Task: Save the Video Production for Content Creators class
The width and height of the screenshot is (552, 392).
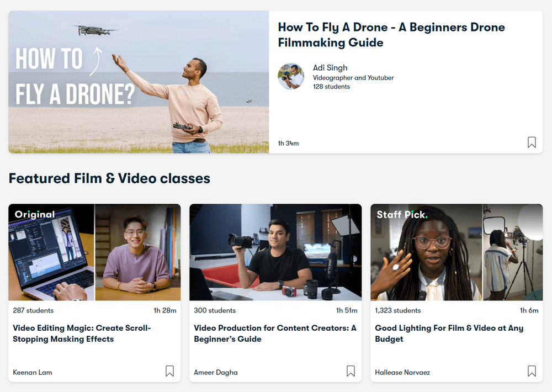Action: (351, 371)
